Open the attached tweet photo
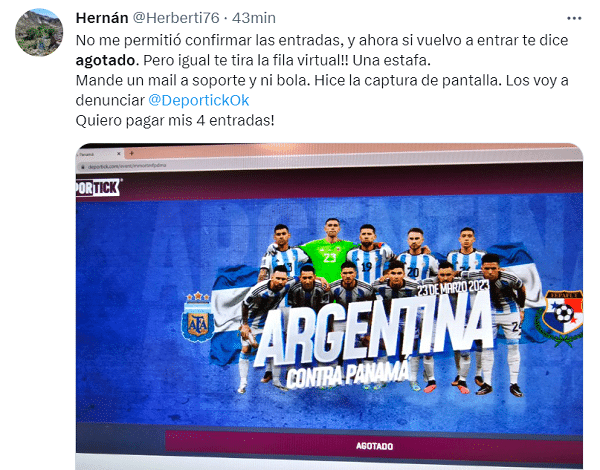Screen dimensions: 600x470 [329, 306]
